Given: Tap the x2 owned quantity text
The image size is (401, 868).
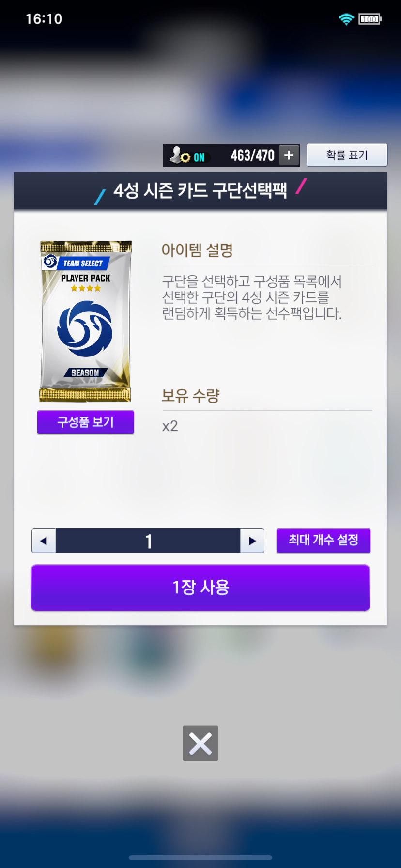Looking at the screenshot, I should click(170, 426).
